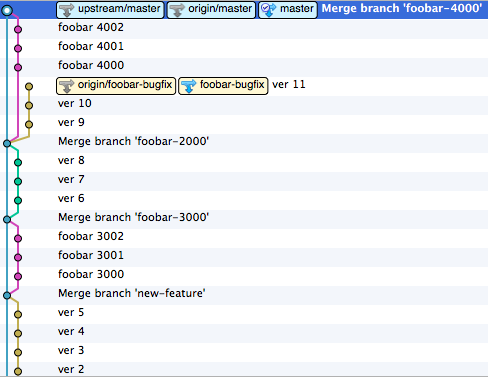Click the green commit node for ver 8
488x377 pixels.
click(18, 162)
